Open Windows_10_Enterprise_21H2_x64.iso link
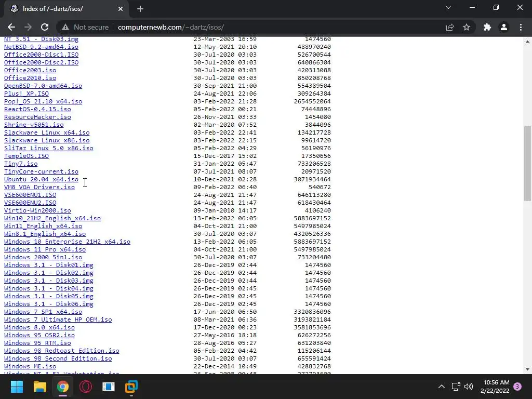Viewport: 532px width, 399px height. tap(67, 242)
